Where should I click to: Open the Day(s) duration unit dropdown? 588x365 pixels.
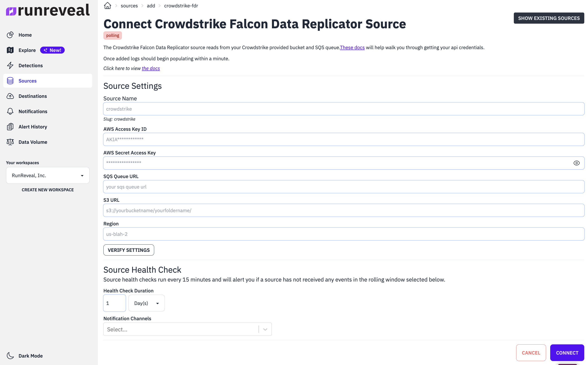(x=147, y=303)
